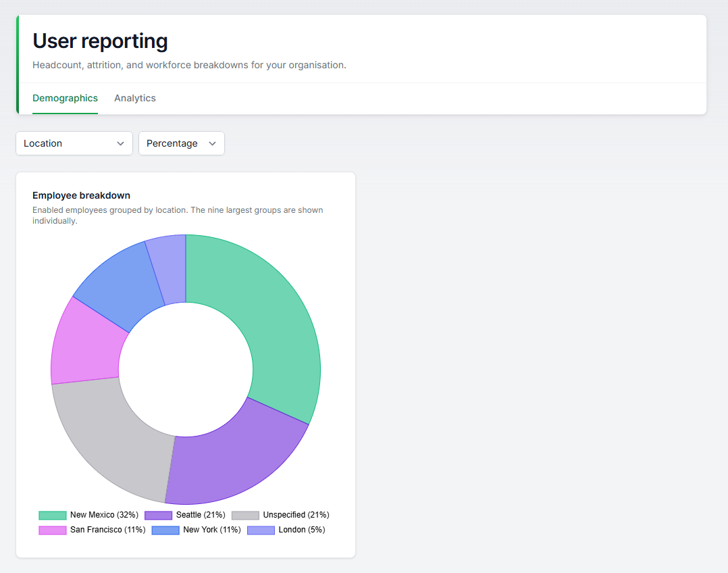Click the chevron arrow in Percentage dropdown
Image resolution: width=728 pixels, height=573 pixels.
[213, 144]
